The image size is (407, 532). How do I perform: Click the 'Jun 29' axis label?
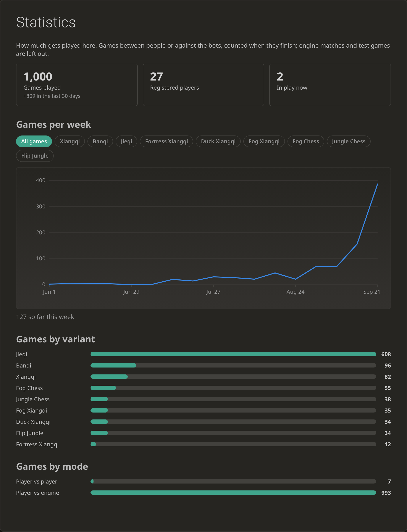tap(131, 292)
